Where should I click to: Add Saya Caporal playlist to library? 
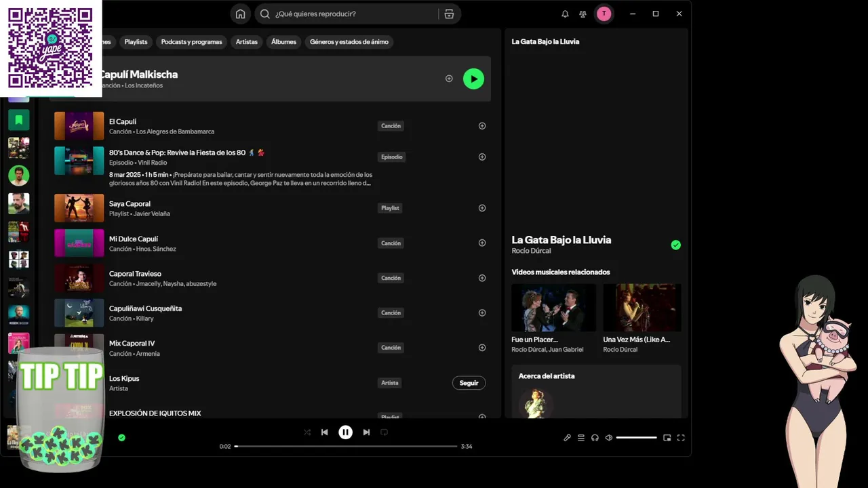[x=482, y=208]
